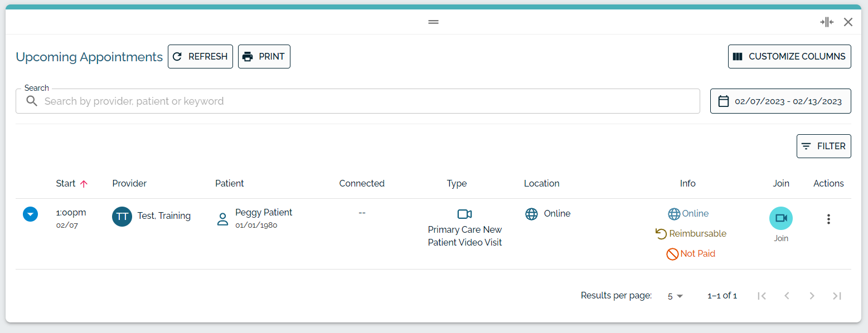Image resolution: width=868 pixels, height=333 pixels.
Task: Go to the next page of results
Action: tap(812, 296)
